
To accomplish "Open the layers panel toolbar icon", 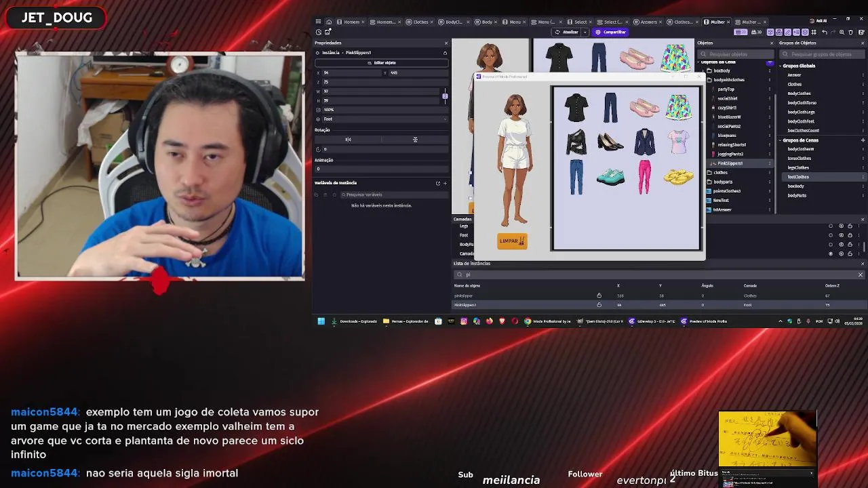I will click(805, 32).
